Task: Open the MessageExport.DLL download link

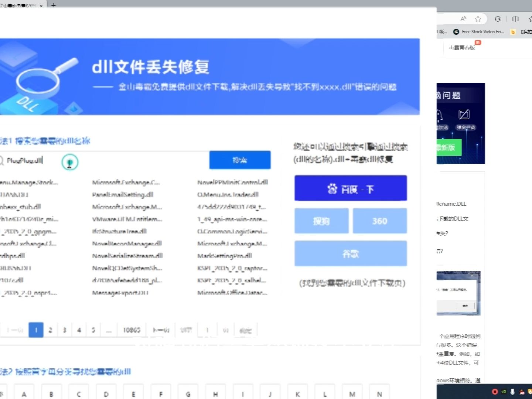Action: click(x=121, y=293)
